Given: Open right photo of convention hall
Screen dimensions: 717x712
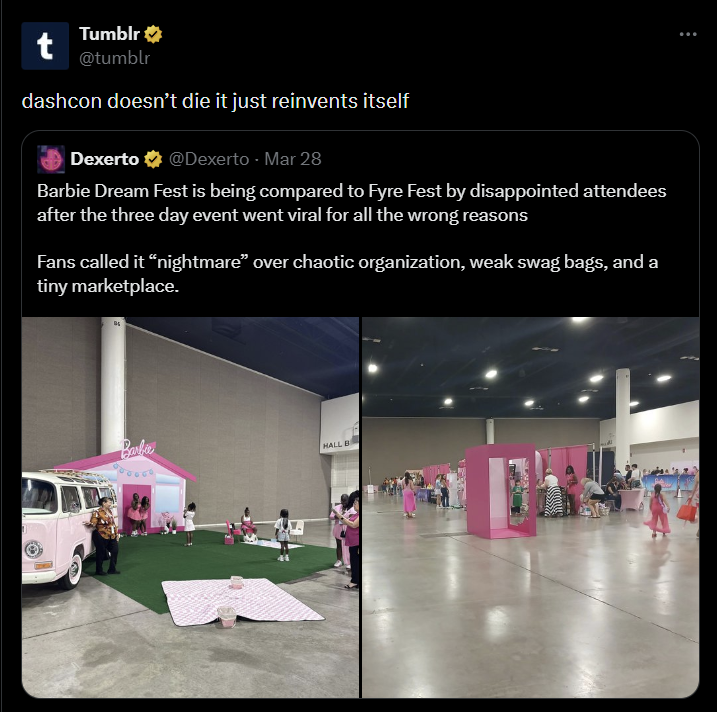Looking at the screenshot, I should [530, 507].
